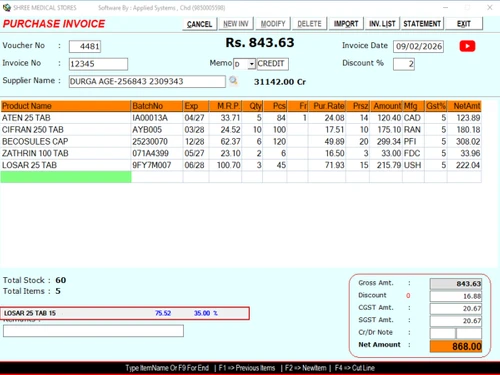500x375 pixels.
Task: Click net amount 308.02 cell
Action: pyautogui.click(x=464, y=141)
